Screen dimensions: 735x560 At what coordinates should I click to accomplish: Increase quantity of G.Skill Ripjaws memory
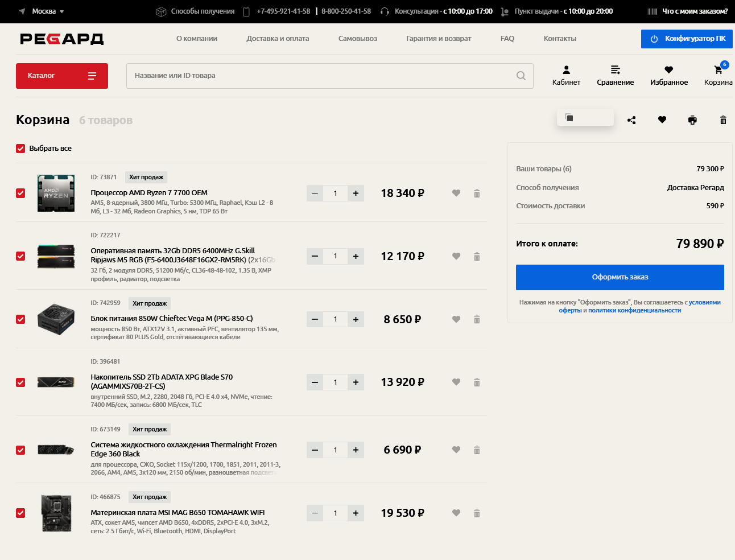click(356, 257)
